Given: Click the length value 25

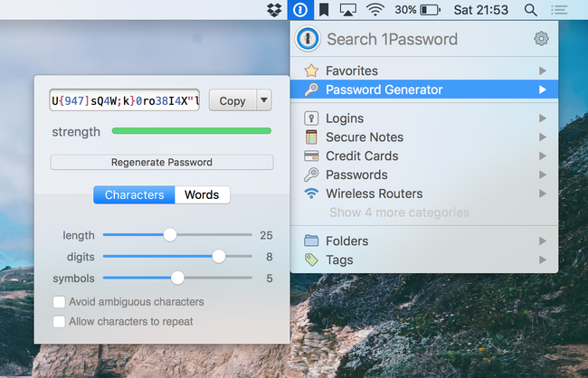Looking at the screenshot, I should click(266, 235).
